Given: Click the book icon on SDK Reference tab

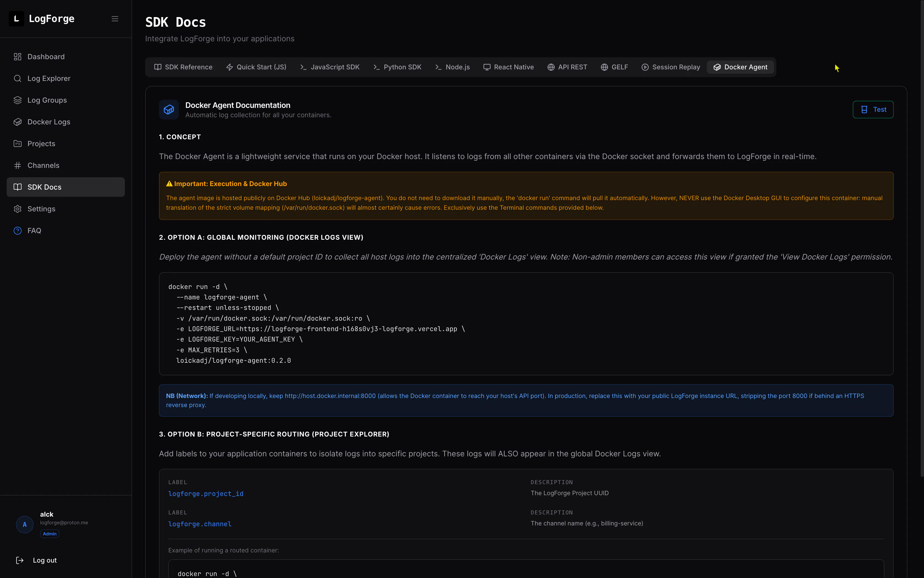Looking at the screenshot, I should pyautogui.click(x=158, y=67).
